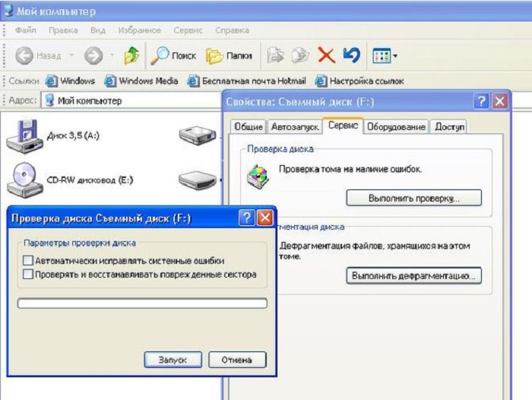Open the Windows Media link
This screenshot has height=400, width=532.
tap(141, 81)
